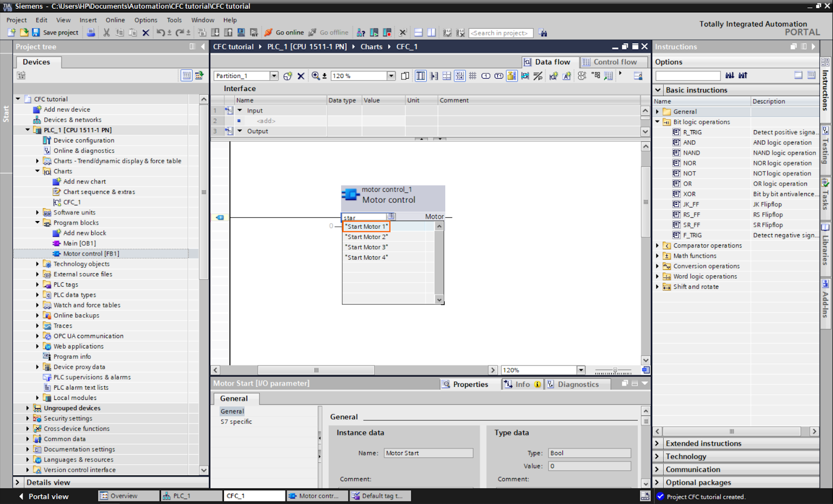This screenshot has width=833, height=504.
Task: Collapse the Program blocks folder
Action: tap(37, 223)
